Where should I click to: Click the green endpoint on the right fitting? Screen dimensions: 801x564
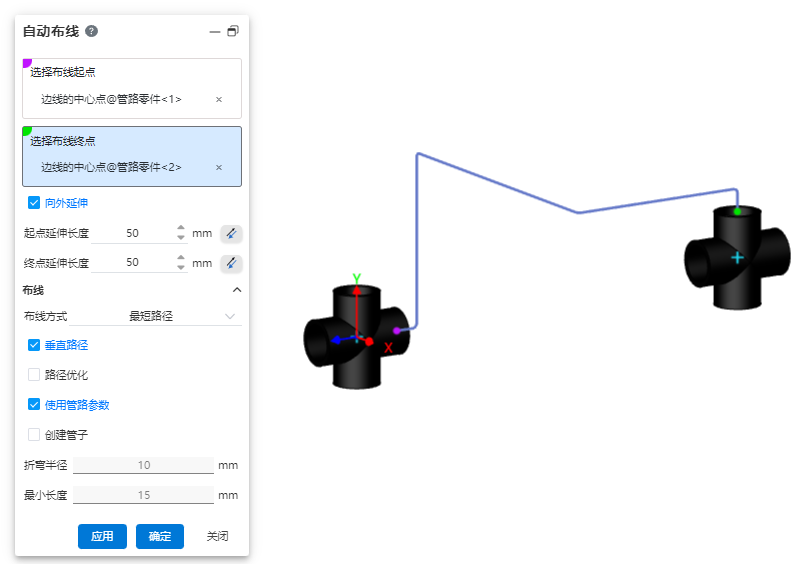tap(737, 211)
